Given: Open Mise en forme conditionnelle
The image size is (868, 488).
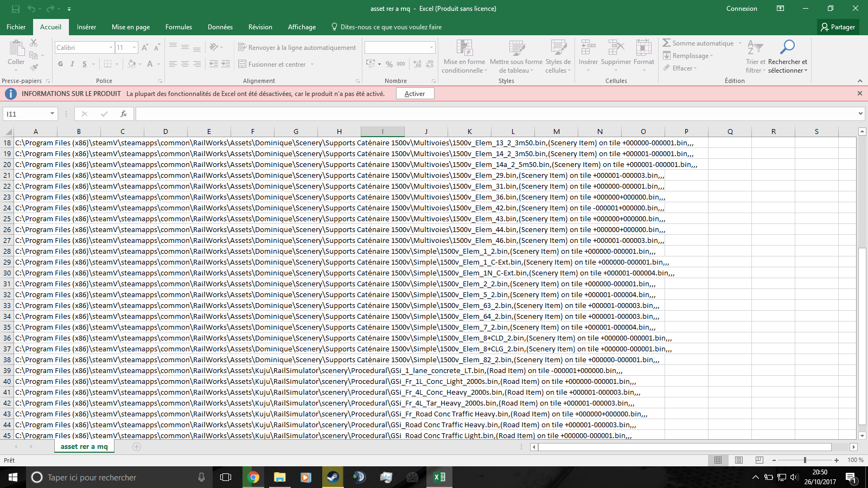Looking at the screenshot, I should tap(464, 48).
